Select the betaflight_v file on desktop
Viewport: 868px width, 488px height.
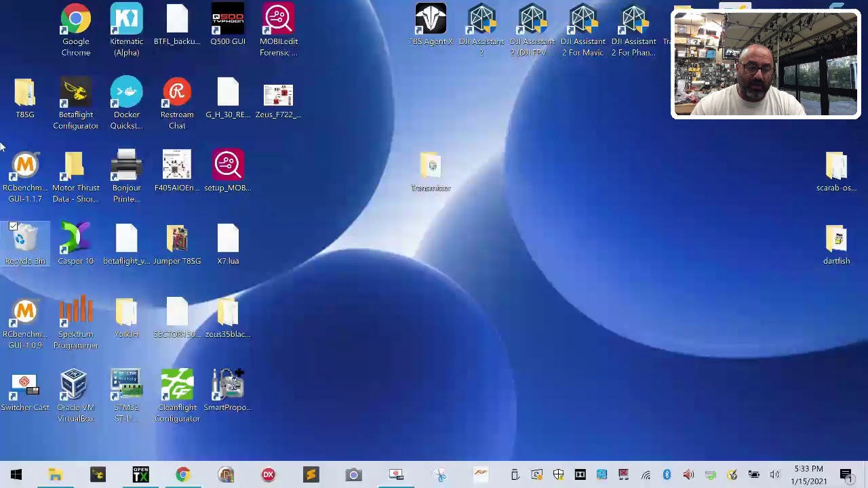tap(126, 245)
